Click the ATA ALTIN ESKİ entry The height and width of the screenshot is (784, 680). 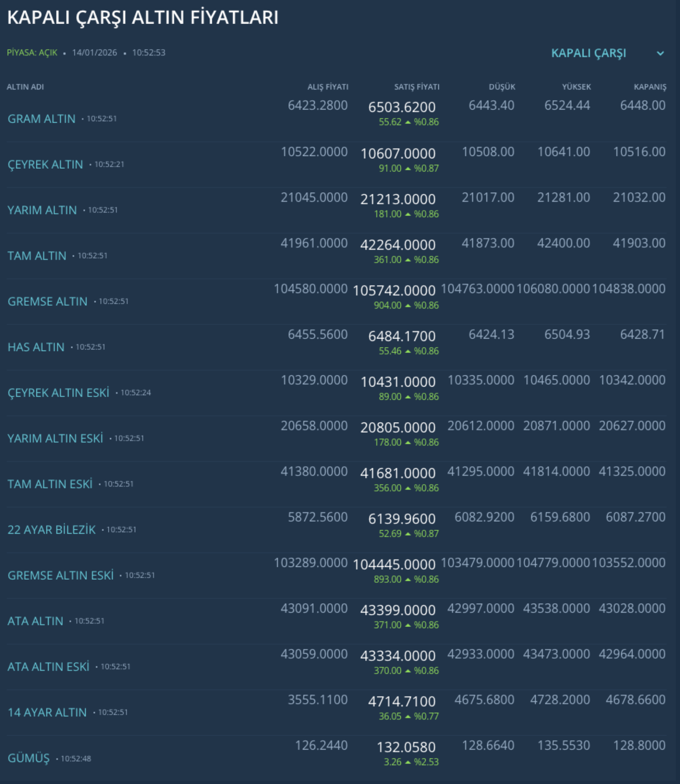pyautogui.click(x=48, y=666)
